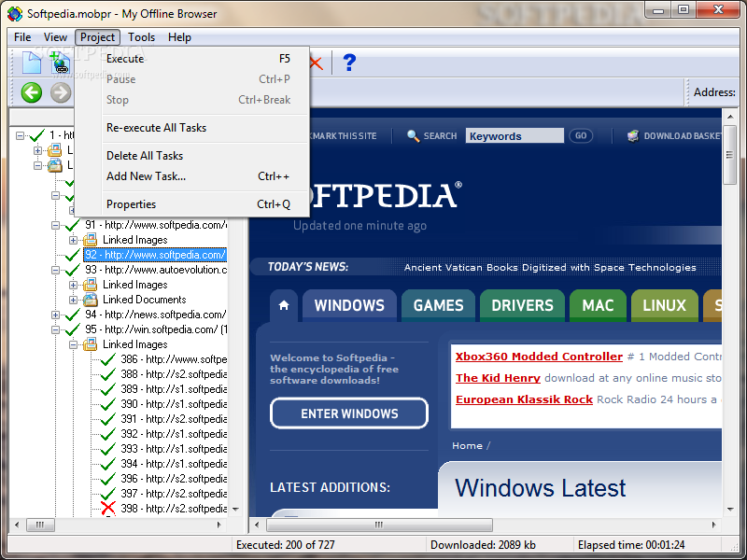This screenshot has width=747, height=560.
Task: Open The Kid Henry link
Action: tap(498, 378)
